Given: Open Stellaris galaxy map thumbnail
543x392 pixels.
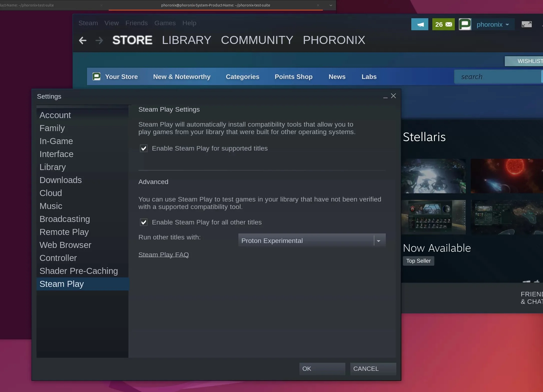Looking at the screenshot, I should (x=507, y=217).
